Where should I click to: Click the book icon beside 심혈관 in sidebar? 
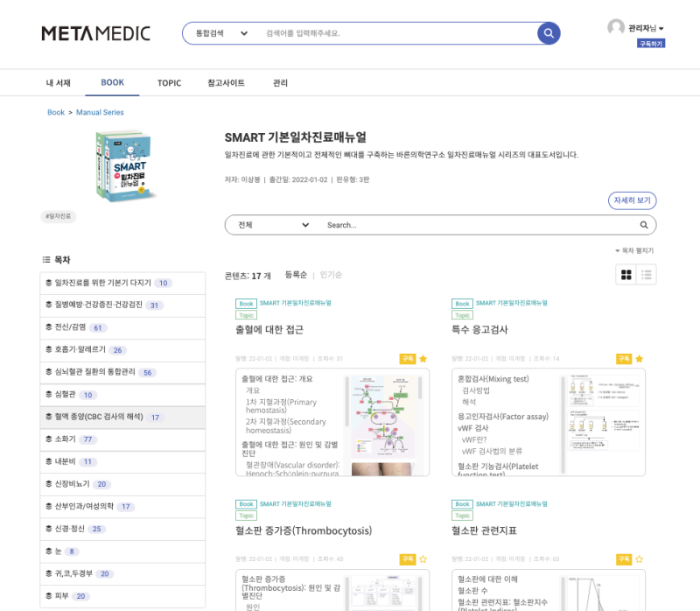pyautogui.click(x=48, y=393)
